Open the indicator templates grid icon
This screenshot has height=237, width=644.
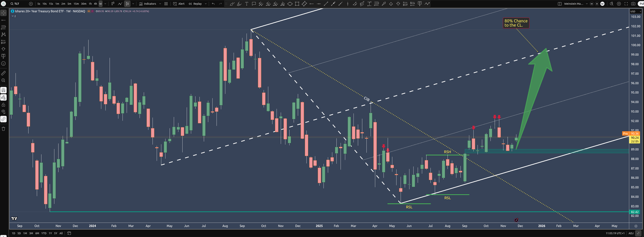click(x=166, y=3)
